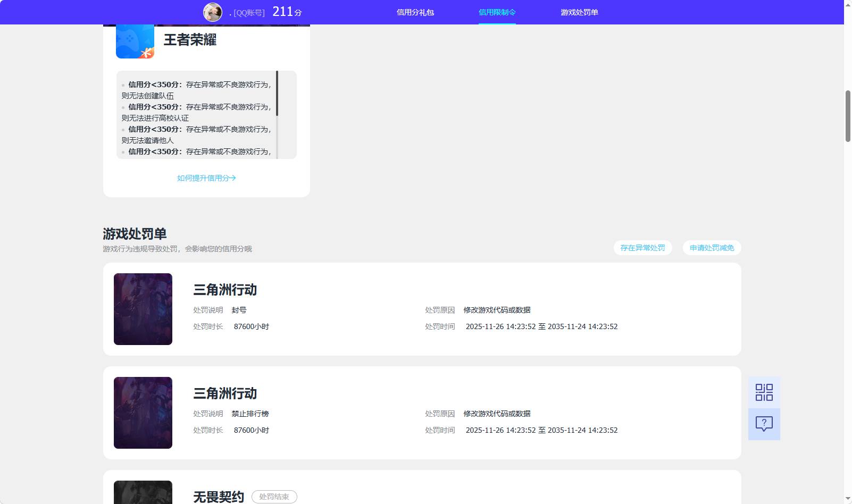Image resolution: width=852 pixels, height=504 pixels.
Task: Click the 游戏处罚单 section heading
Action: pos(135,234)
